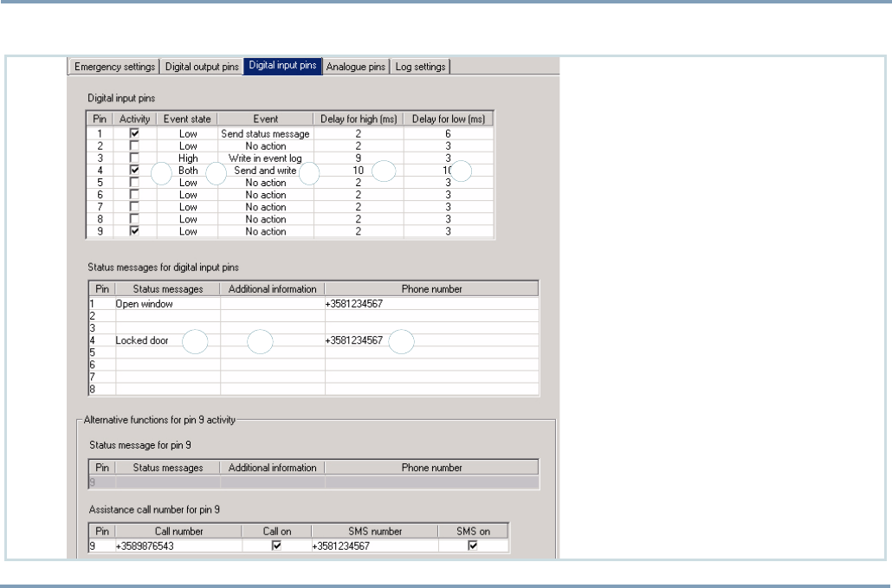Select 'Write in event log' event cell

[265, 158]
